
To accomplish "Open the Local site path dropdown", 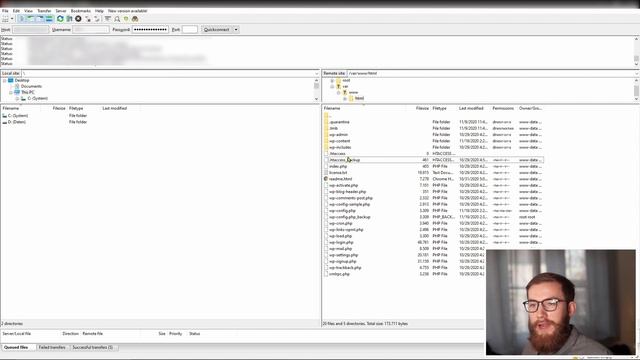I will click(x=317, y=73).
